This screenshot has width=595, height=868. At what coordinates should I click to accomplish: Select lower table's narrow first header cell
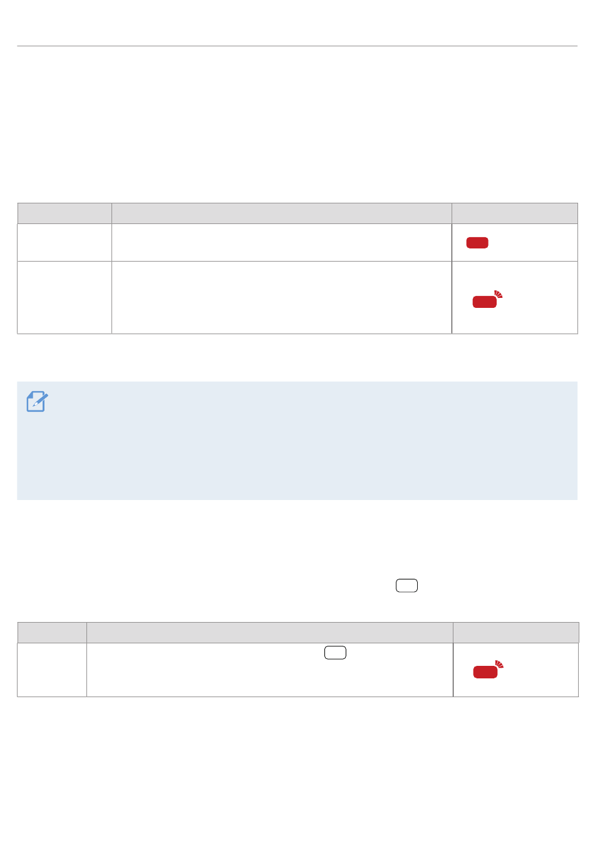[x=52, y=633]
